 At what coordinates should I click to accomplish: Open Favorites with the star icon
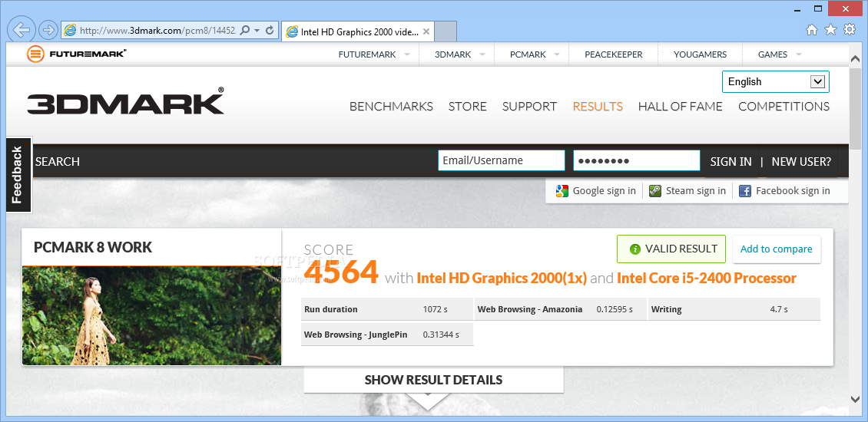(x=830, y=30)
